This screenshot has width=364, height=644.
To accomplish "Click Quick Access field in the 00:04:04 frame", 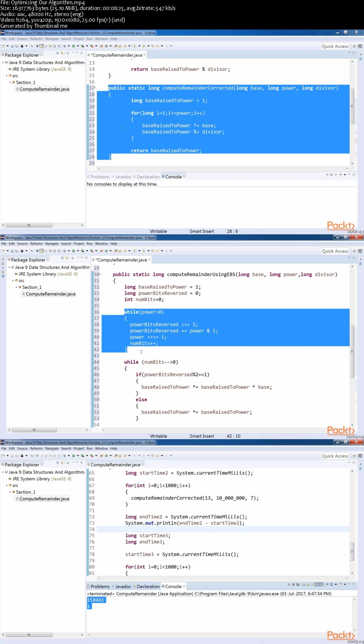I will coord(335,251).
